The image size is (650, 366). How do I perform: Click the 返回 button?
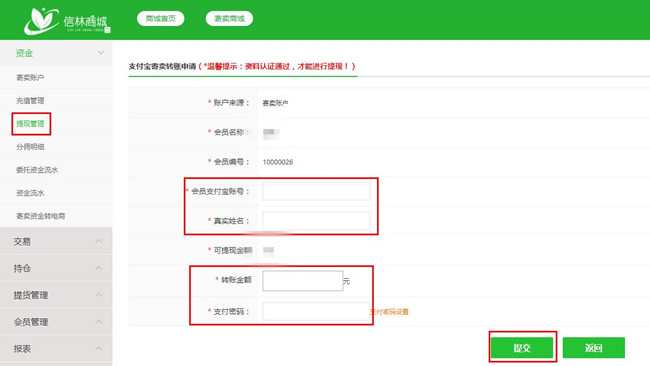point(594,348)
